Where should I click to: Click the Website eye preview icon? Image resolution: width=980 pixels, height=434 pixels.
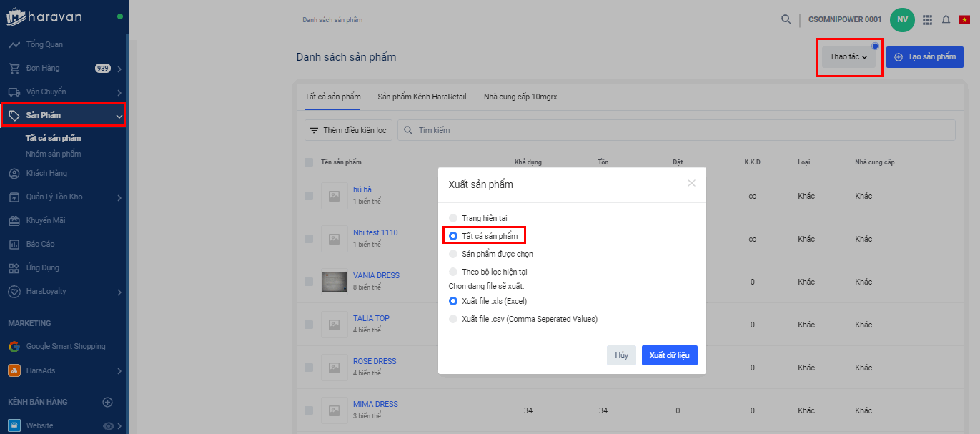(x=109, y=426)
